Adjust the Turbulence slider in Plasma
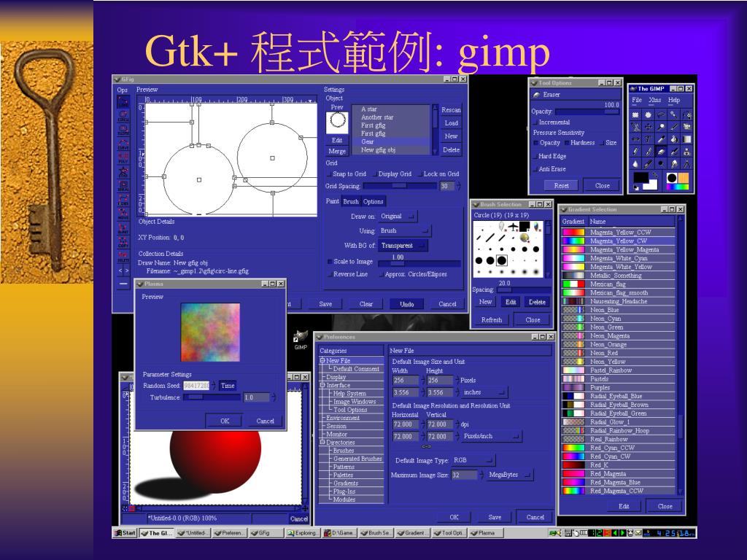The height and width of the screenshot is (560, 747). (x=211, y=397)
